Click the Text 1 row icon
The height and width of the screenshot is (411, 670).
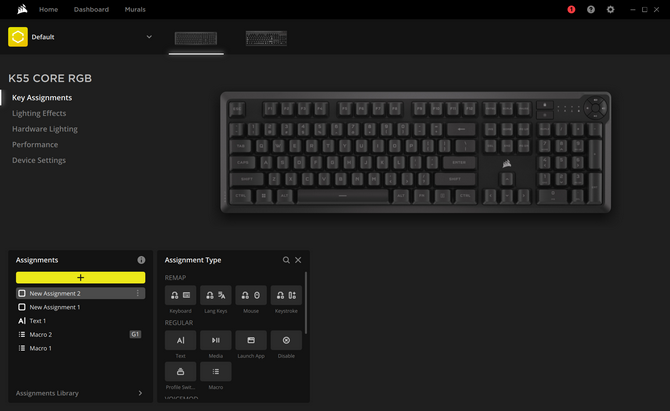coord(22,321)
